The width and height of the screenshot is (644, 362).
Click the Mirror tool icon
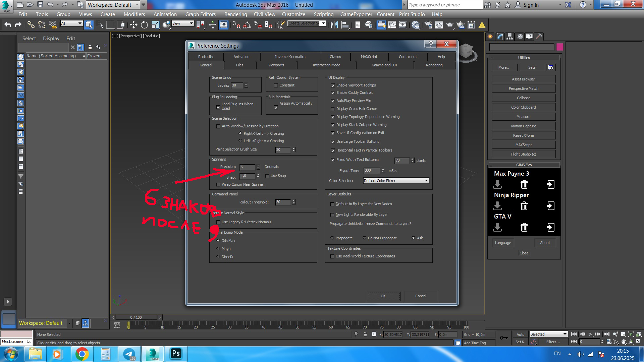click(x=334, y=25)
